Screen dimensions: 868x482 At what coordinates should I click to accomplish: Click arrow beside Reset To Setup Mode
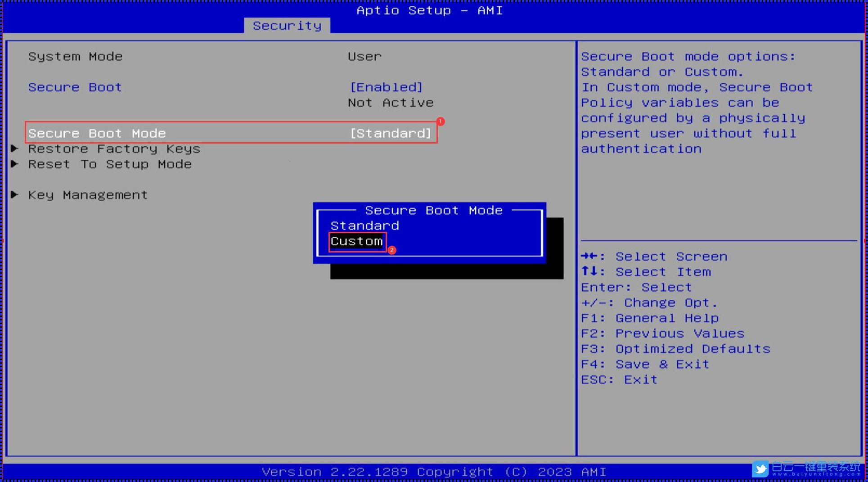[x=14, y=164]
